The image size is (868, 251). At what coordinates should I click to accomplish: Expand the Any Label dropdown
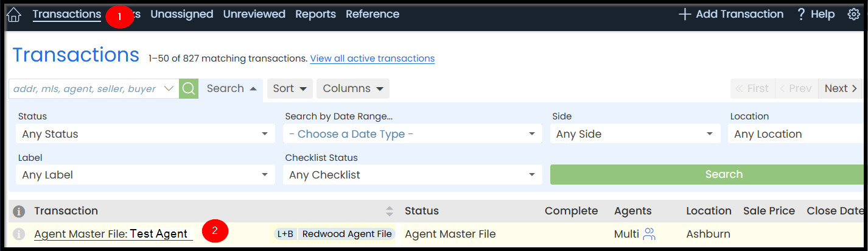click(x=145, y=175)
